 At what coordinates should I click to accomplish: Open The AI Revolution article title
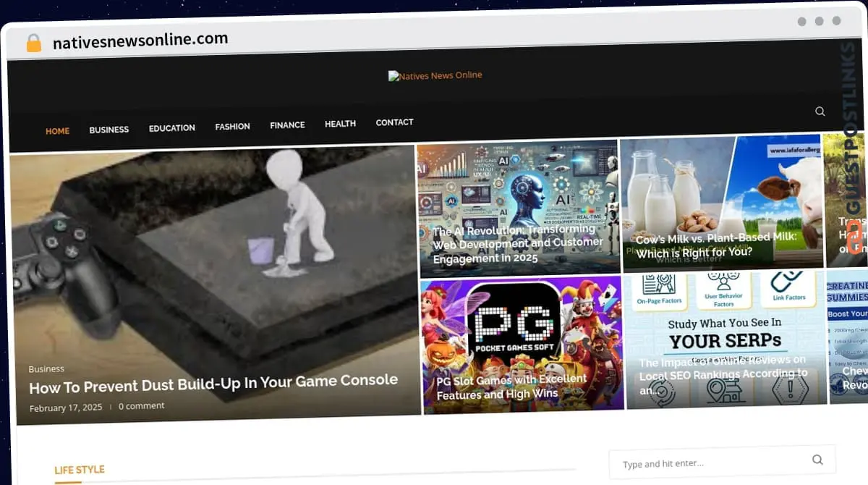(x=517, y=244)
